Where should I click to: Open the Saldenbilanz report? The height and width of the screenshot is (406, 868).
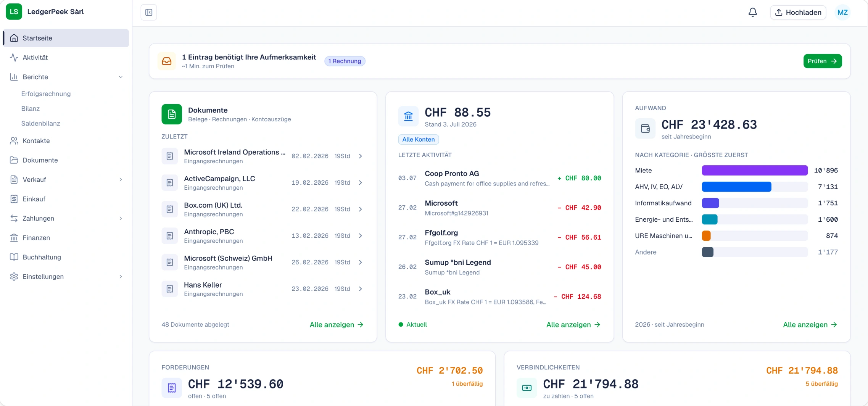40,124
